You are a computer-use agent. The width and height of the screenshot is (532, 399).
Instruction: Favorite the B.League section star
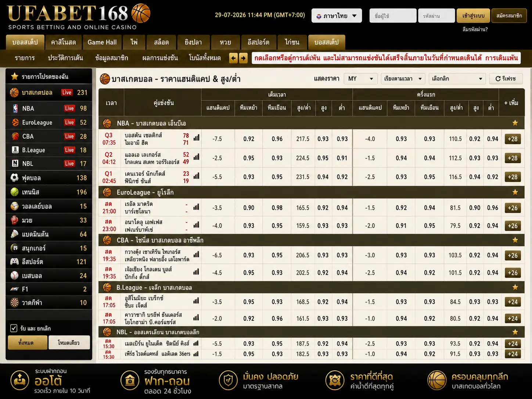click(515, 287)
